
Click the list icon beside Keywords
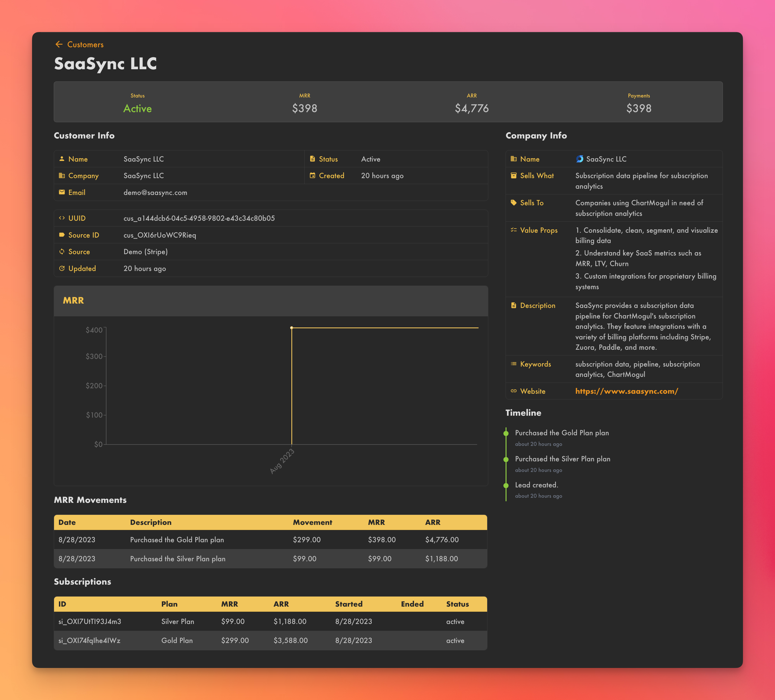tap(513, 364)
